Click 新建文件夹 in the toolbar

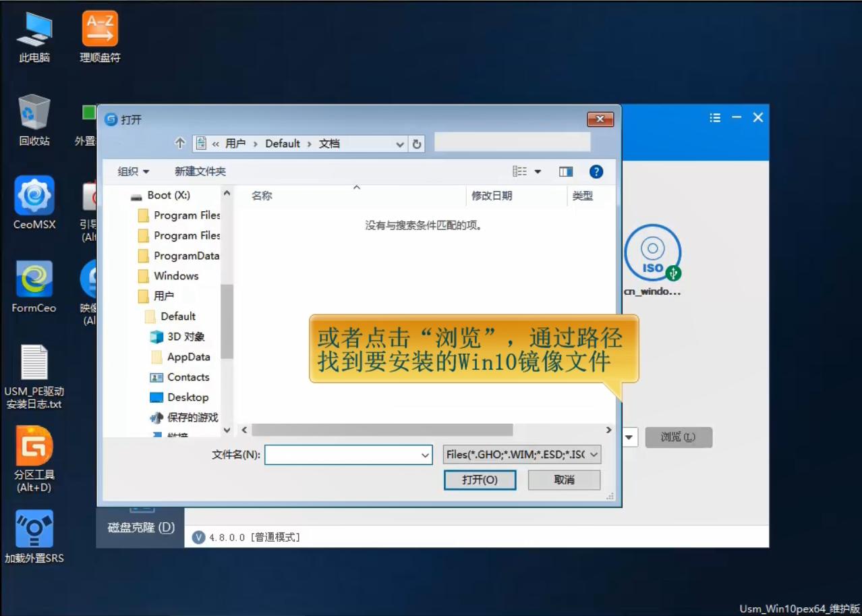click(x=200, y=171)
